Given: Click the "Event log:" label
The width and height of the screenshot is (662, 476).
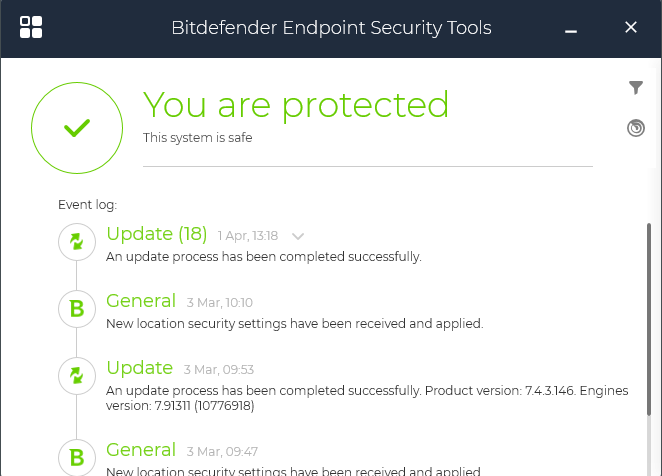Looking at the screenshot, I should pos(87,205).
